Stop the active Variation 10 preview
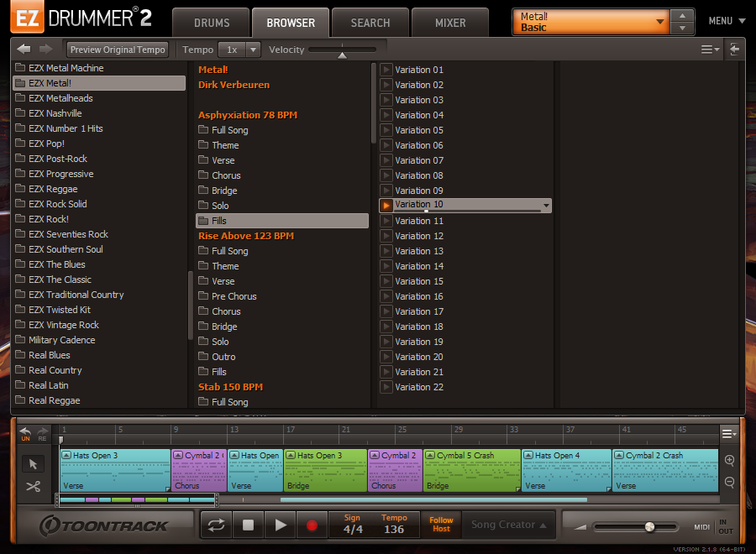The width and height of the screenshot is (756, 554). (386, 205)
